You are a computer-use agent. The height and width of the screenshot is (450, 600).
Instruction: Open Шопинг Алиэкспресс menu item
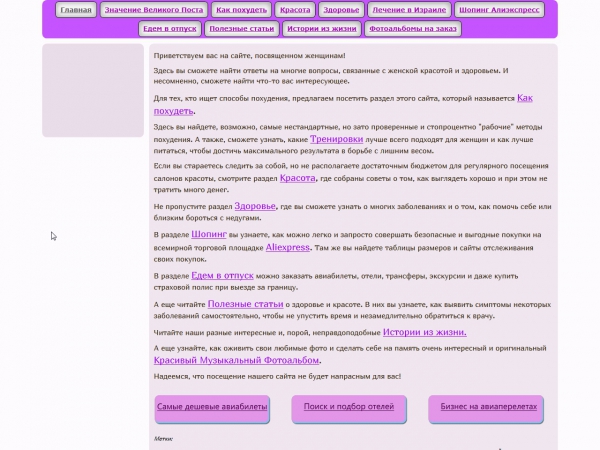(499, 10)
